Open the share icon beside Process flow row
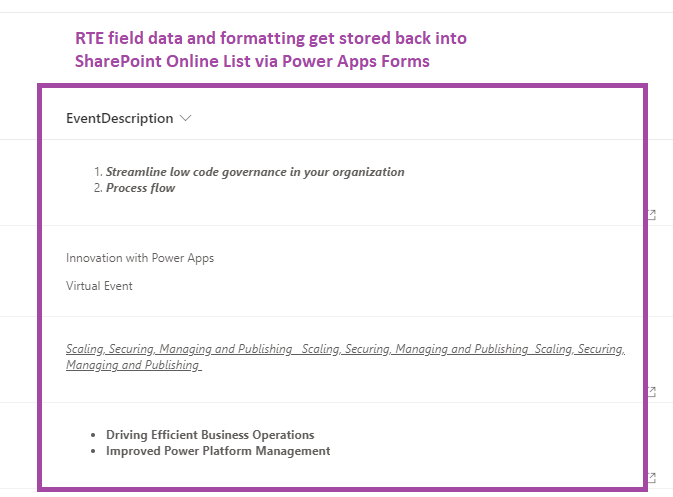 652,215
